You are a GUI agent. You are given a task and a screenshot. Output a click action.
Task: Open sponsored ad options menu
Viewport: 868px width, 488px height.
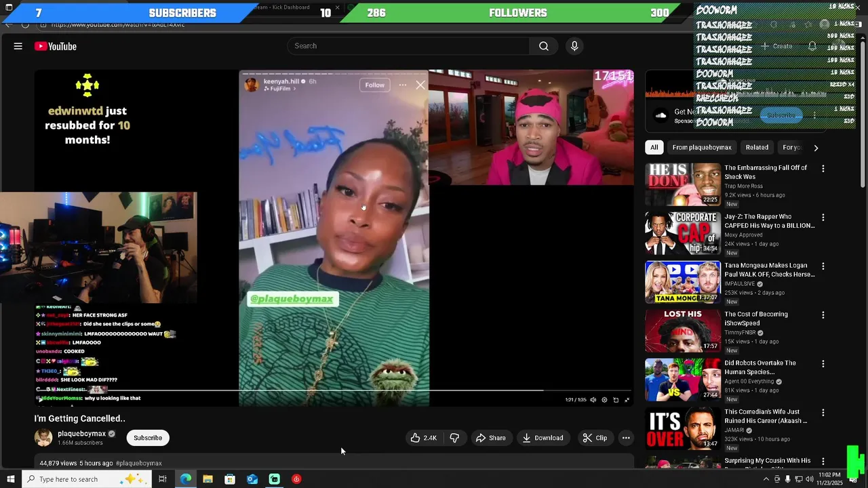tap(814, 115)
